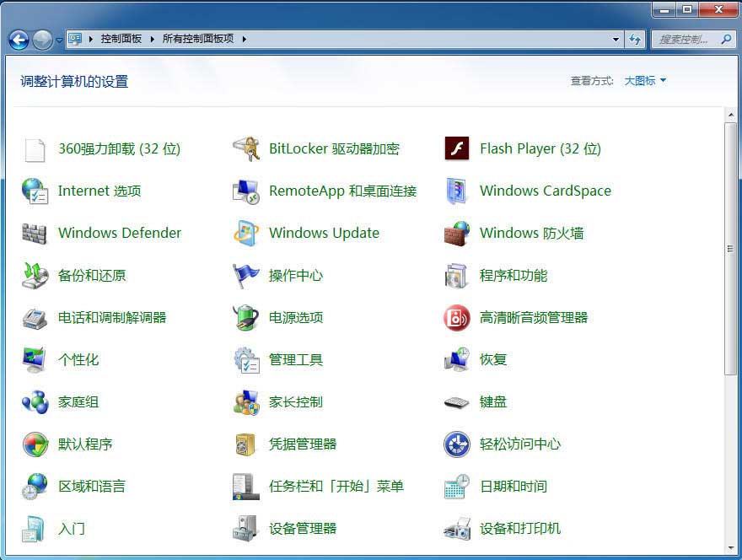
Task: Open the 个性化 link text
Action: [x=78, y=360]
